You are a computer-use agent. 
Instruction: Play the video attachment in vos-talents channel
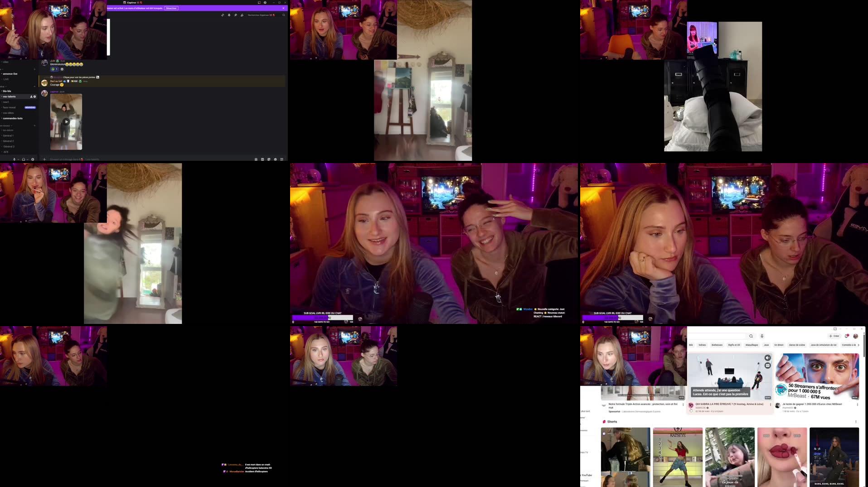point(66,122)
